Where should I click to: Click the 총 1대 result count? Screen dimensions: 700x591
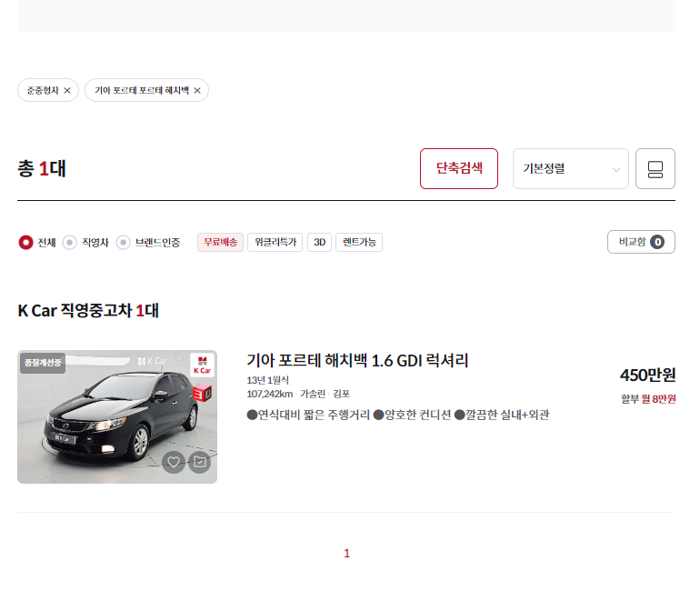click(x=42, y=169)
